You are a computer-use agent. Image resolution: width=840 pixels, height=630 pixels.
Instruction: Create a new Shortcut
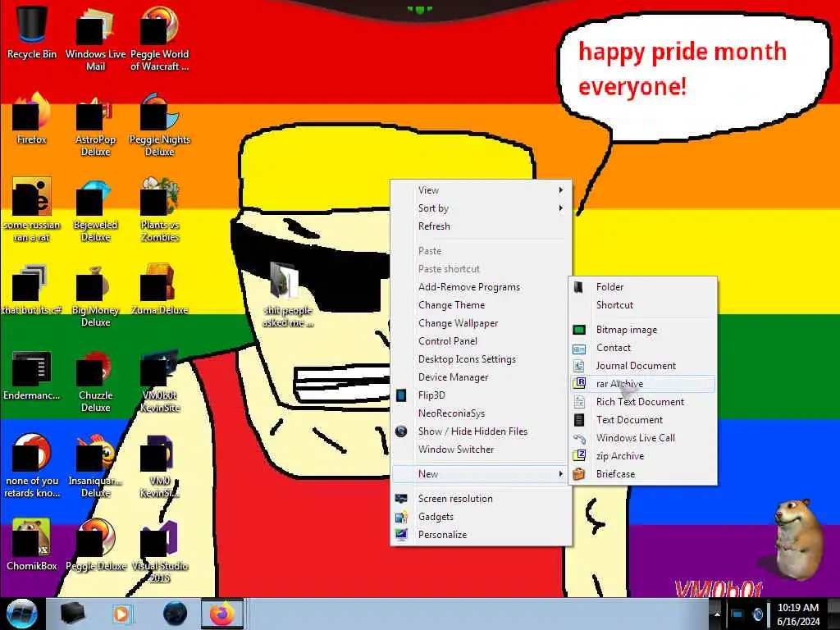click(643, 305)
